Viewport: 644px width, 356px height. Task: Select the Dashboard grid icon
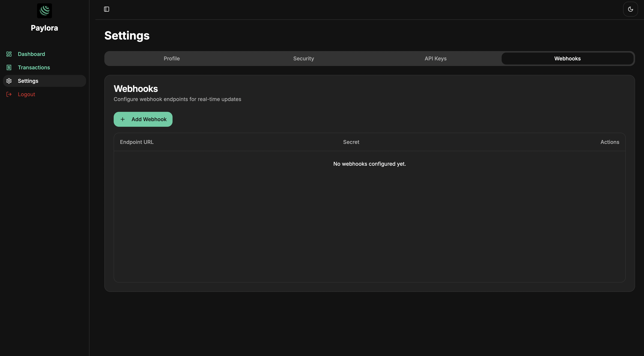9,54
